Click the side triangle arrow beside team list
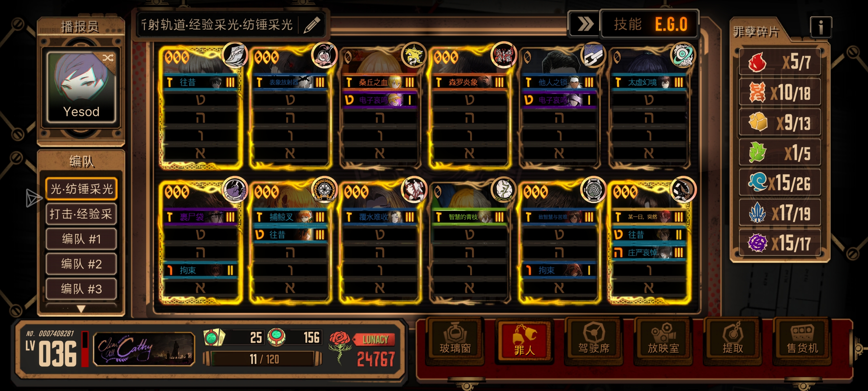868x391 pixels. point(34,198)
